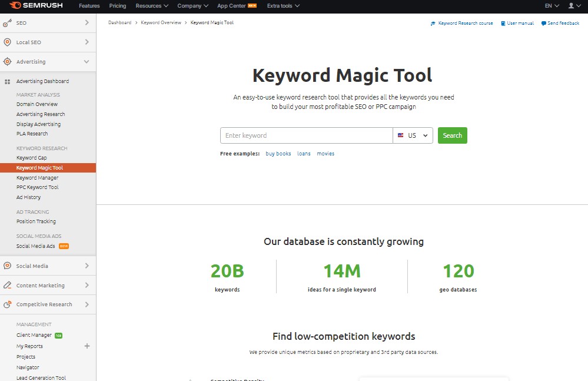Image resolution: width=588 pixels, height=381 pixels.
Task: Click the Send feedback link
Action: [563, 24]
